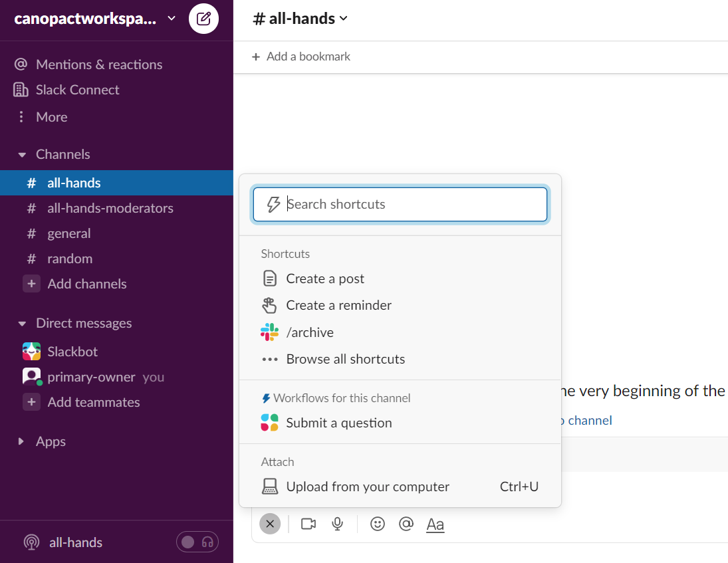Click the Slackbot avatar icon
This screenshot has width=728, height=563.
[31, 352]
